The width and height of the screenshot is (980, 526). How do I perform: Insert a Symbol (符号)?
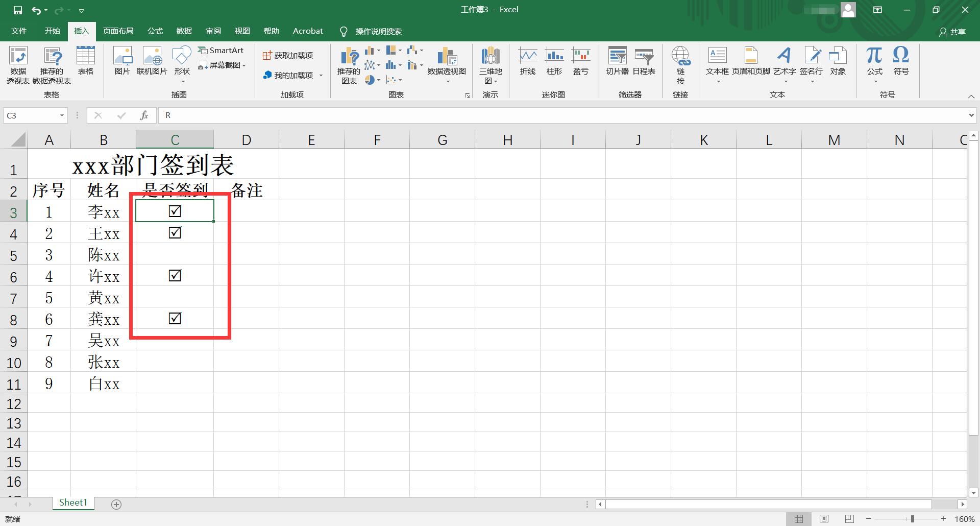(901, 61)
